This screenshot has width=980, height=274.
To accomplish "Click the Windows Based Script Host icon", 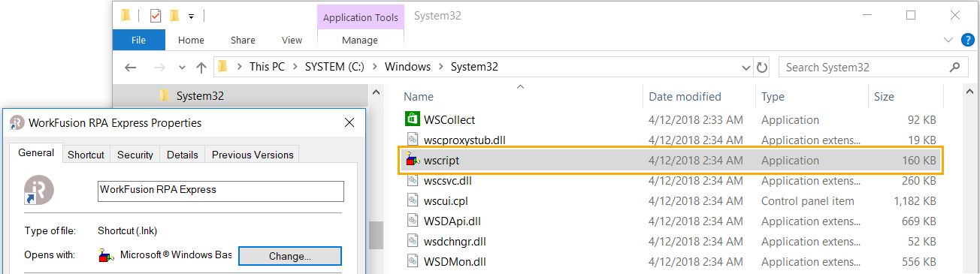I will (x=107, y=255).
